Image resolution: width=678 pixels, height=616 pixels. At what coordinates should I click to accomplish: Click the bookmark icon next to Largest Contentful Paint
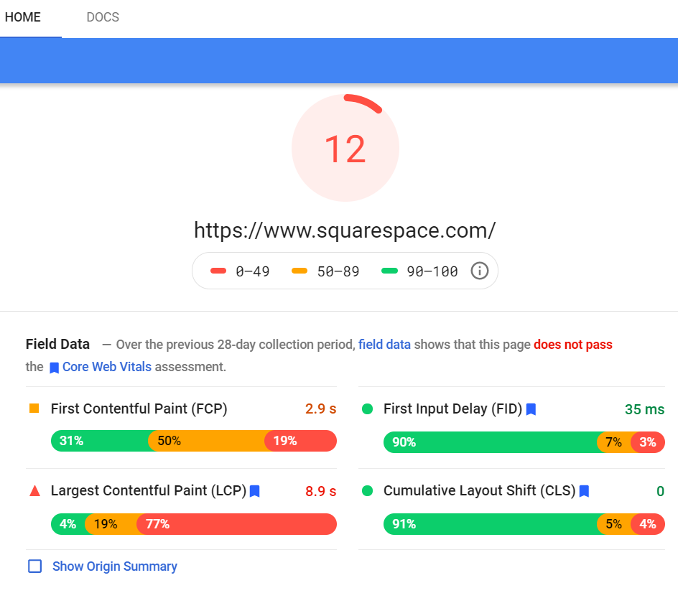tap(255, 491)
